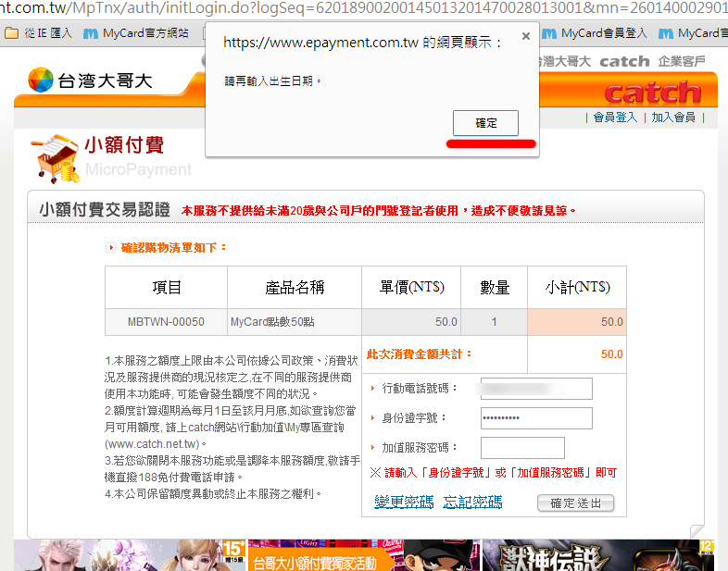Click the quantity value 1 cell

point(494,322)
